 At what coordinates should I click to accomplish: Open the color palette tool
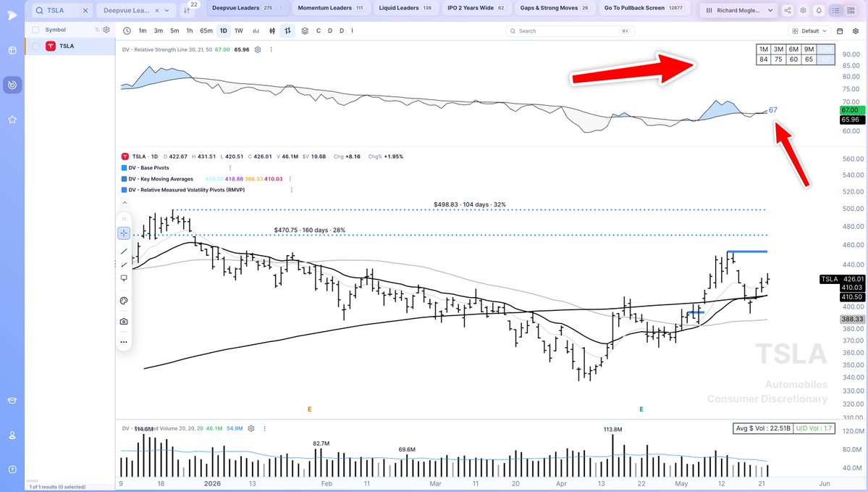pos(124,301)
